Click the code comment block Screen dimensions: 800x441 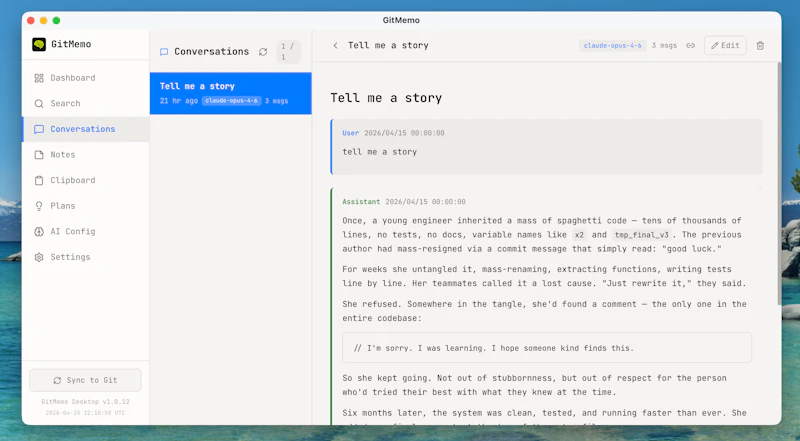(547, 348)
